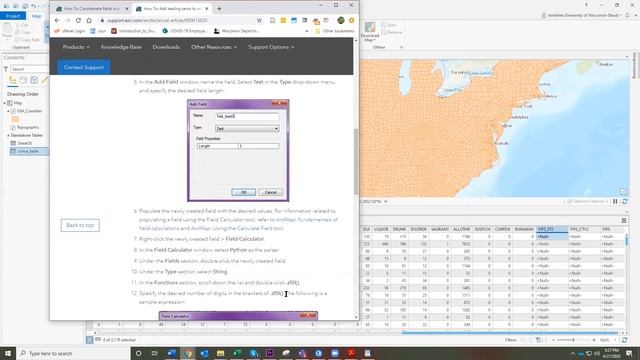Refresh the map view
640x360 pixels.
click(x=624, y=202)
